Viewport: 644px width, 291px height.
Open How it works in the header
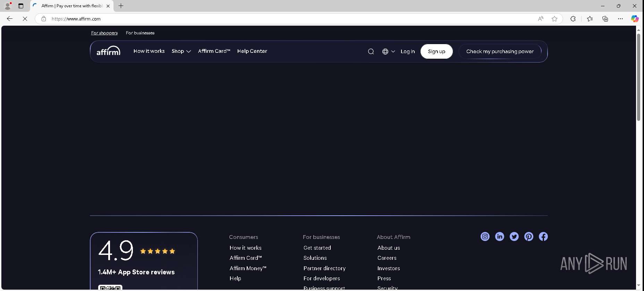[149, 51]
